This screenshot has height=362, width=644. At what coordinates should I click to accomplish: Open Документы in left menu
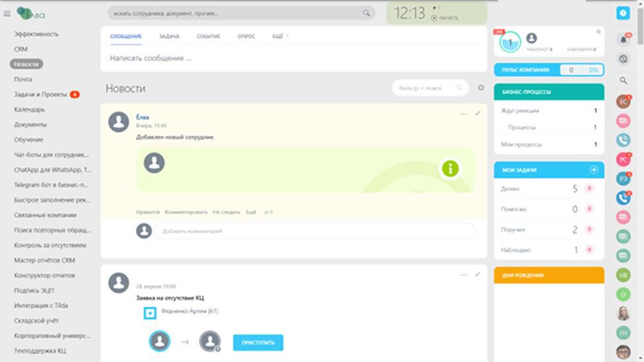pyautogui.click(x=30, y=125)
